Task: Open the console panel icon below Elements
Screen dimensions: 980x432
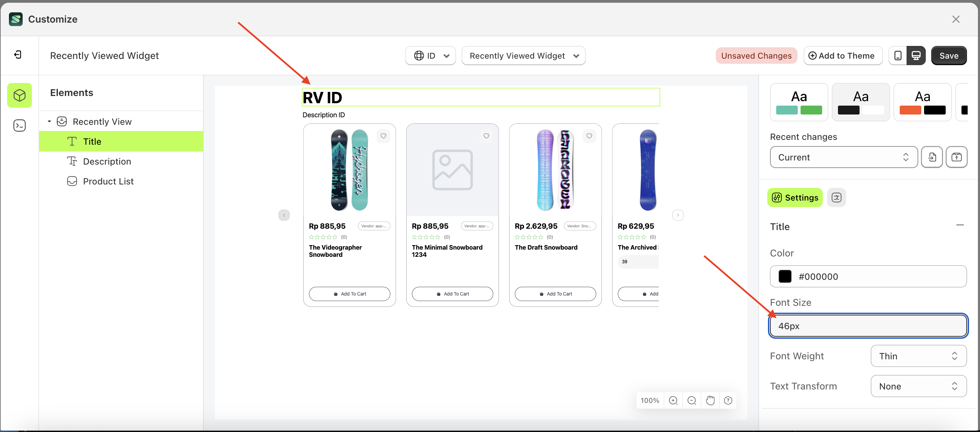Action: pos(20,125)
